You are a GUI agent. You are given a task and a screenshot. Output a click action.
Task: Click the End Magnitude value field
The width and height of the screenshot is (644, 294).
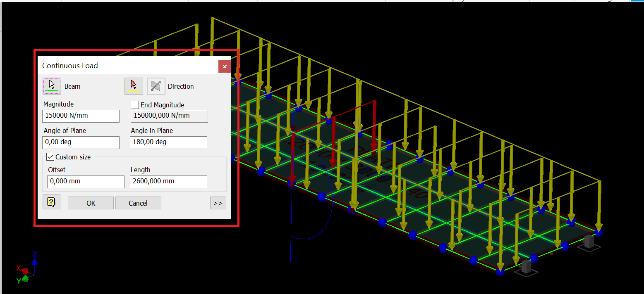169,116
